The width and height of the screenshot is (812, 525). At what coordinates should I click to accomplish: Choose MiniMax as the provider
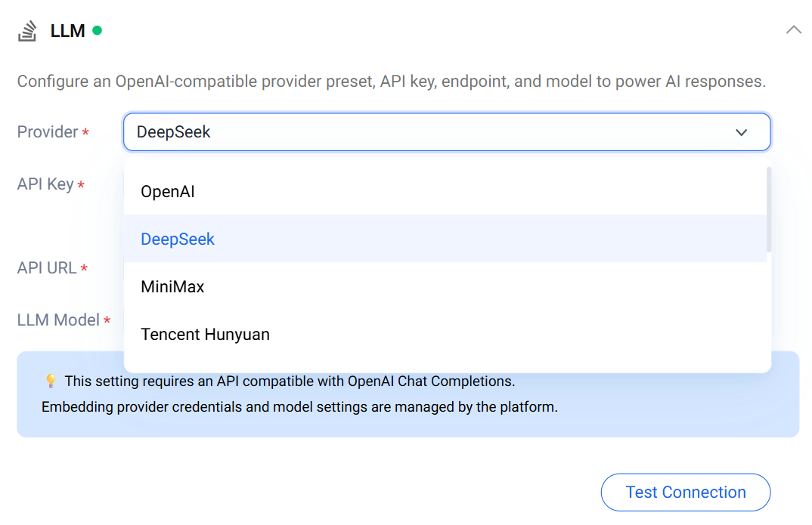coord(445,286)
